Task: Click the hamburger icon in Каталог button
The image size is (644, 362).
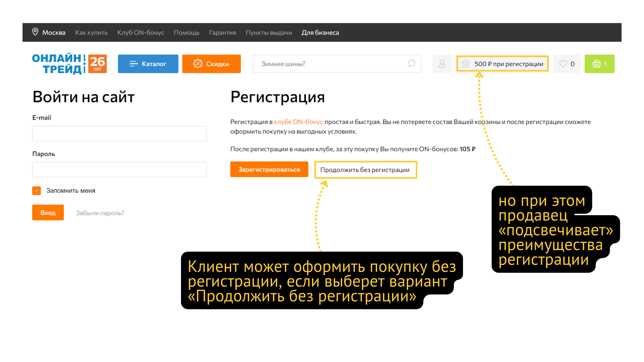Action: point(133,64)
